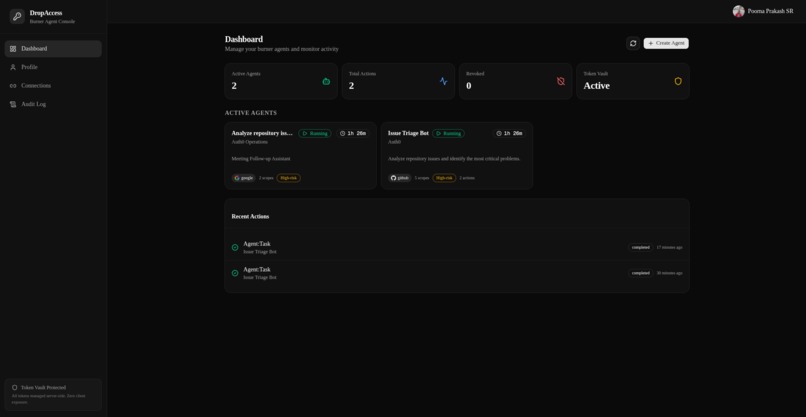The height and width of the screenshot is (417, 806).
Task: Click the ACTIVE AGENTS section heading
Action: [x=251, y=113]
